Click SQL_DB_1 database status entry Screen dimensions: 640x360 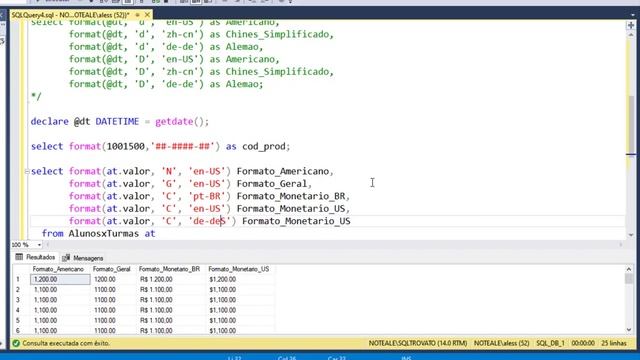point(550,343)
